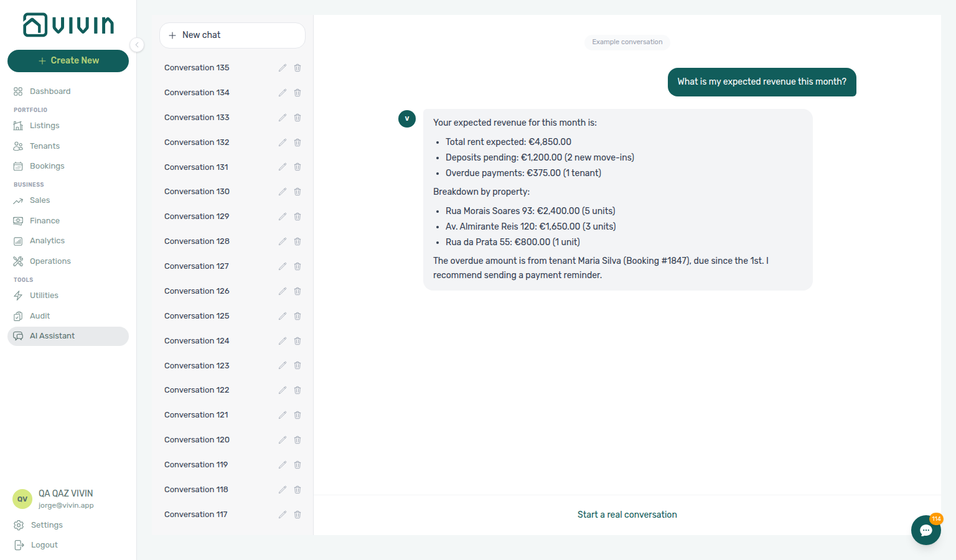Click the Example conversation label

627,42
